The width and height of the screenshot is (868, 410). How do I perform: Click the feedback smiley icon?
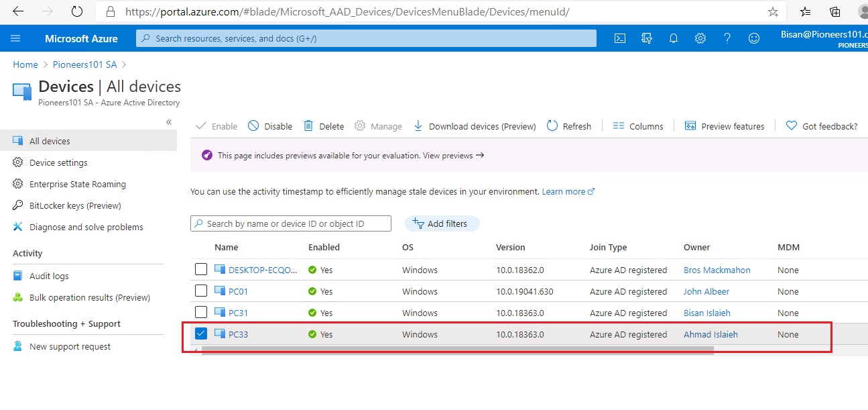pyautogui.click(x=754, y=38)
